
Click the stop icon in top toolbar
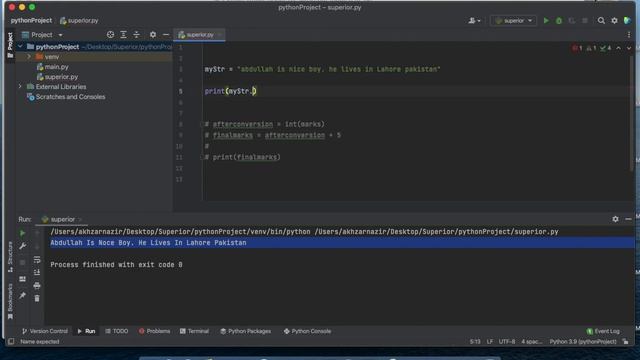(x=585, y=20)
